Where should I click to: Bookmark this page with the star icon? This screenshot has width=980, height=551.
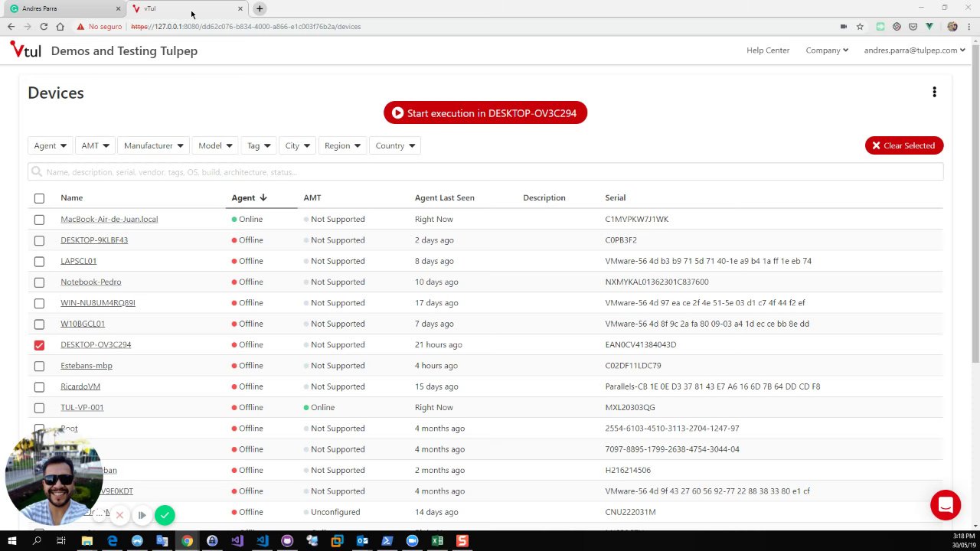[860, 27]
